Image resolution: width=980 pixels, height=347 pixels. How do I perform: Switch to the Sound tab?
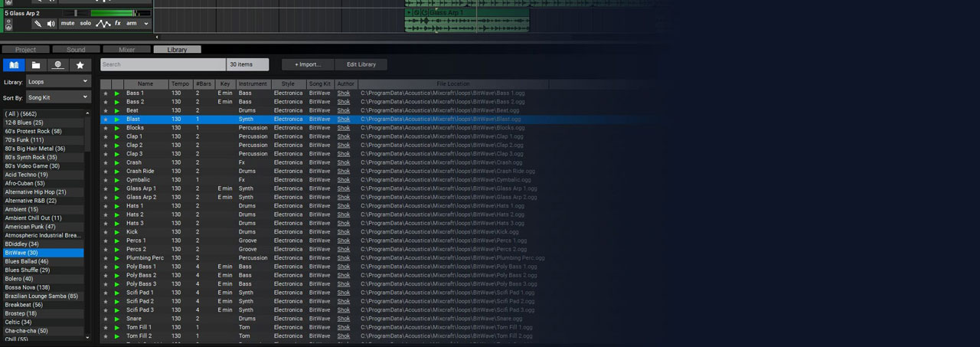click(77, 50)
